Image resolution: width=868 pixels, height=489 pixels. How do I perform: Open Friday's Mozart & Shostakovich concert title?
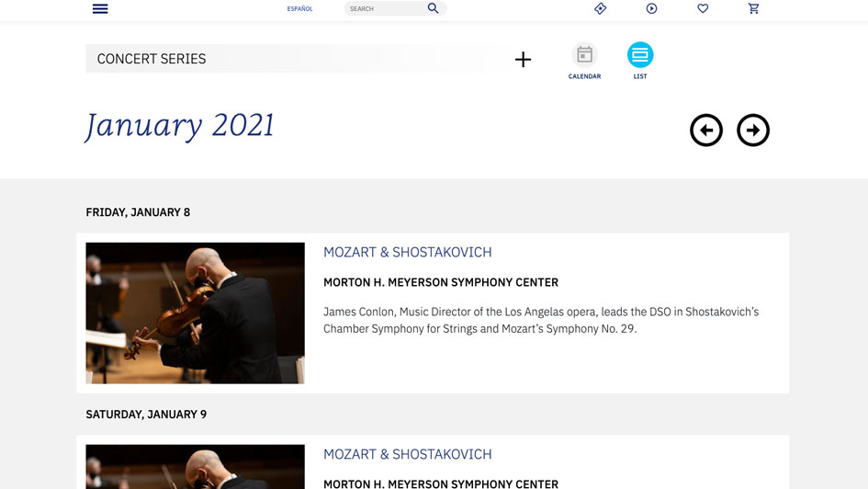tap(408, 253)
